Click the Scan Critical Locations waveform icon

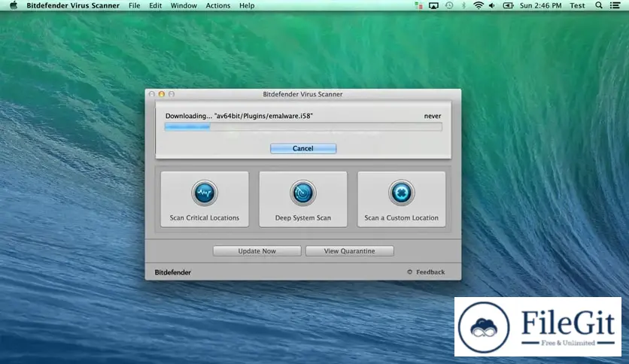point(204,193)
